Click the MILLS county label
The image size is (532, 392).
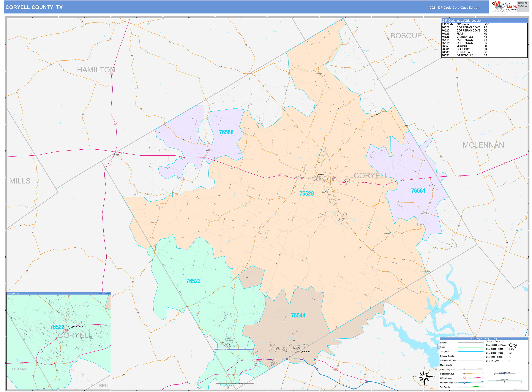pyautogui.click(x=20, y=181)
